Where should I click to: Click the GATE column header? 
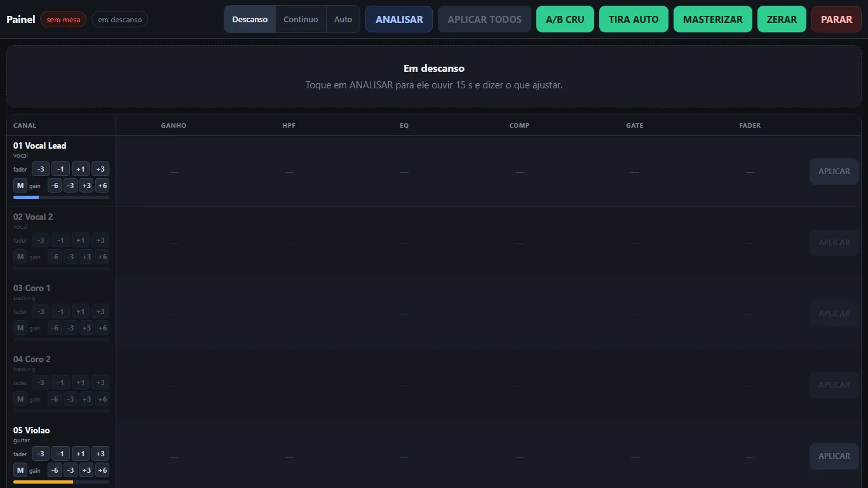tap(634, 125)
